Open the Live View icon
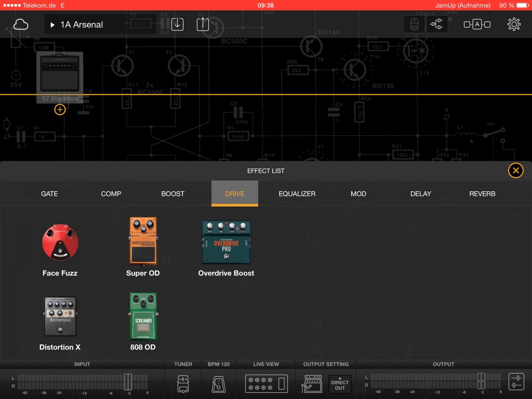The image size is (532, 399). tap(266, 384)
